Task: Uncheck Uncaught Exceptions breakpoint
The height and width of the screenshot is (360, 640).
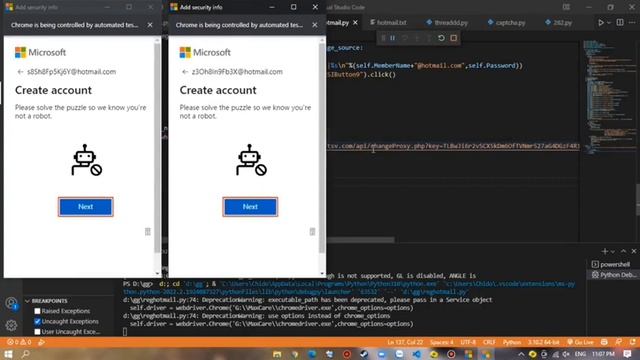Action: (37, 322)
